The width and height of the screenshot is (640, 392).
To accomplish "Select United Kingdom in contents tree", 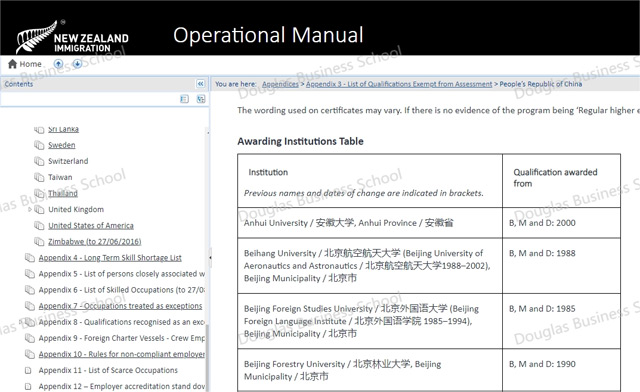I will click(x=76, y=209).
